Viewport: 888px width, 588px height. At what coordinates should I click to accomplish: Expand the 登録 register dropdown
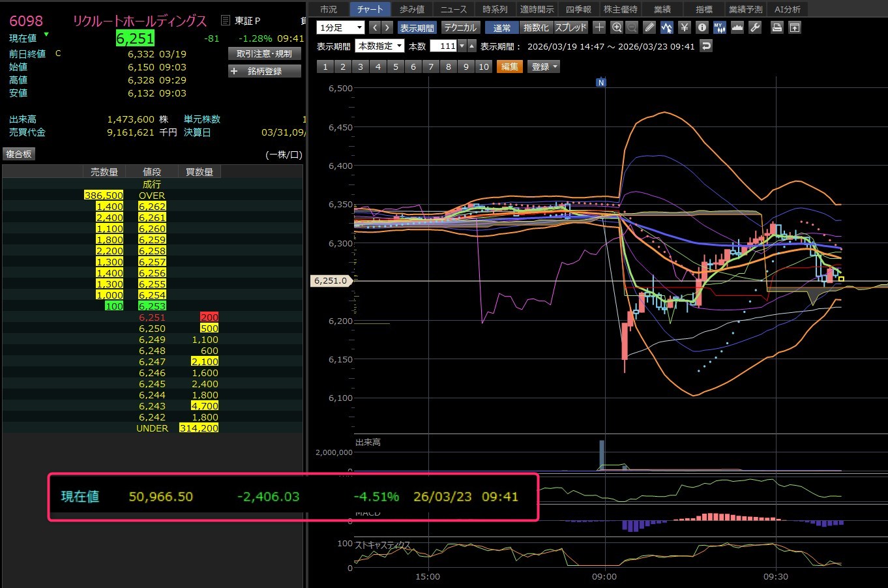[544, 66]
